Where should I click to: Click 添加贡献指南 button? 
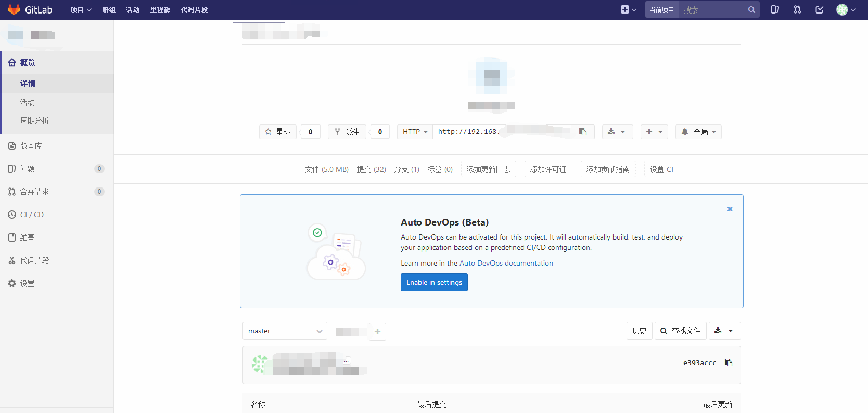608,169
